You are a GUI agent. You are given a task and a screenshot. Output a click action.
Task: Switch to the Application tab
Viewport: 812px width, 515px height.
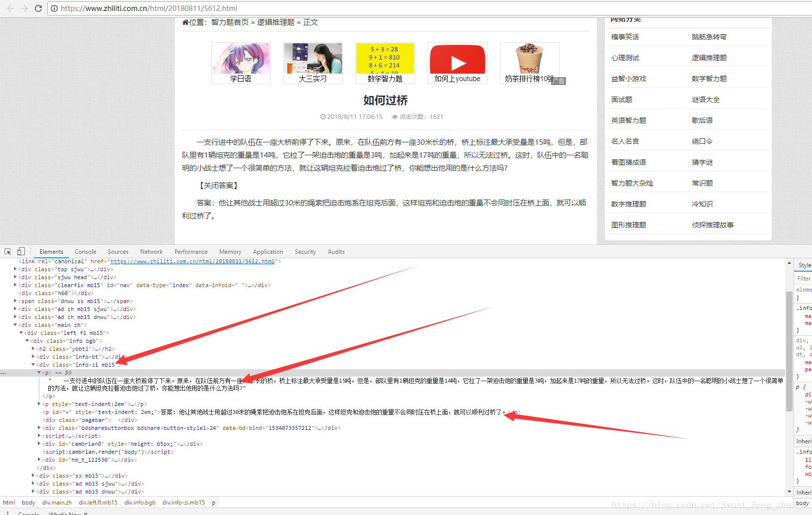click(x=268, y=252)
